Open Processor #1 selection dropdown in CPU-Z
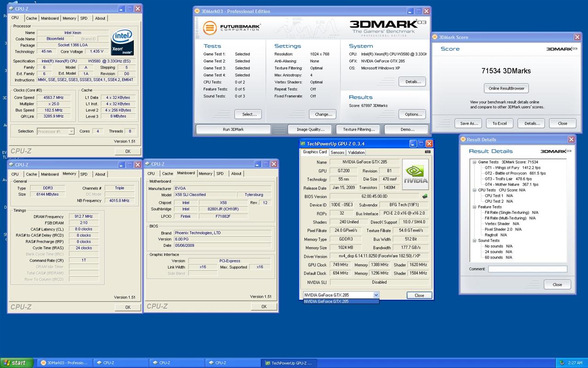Screen dimensions: 588x368 coord(71,132)
